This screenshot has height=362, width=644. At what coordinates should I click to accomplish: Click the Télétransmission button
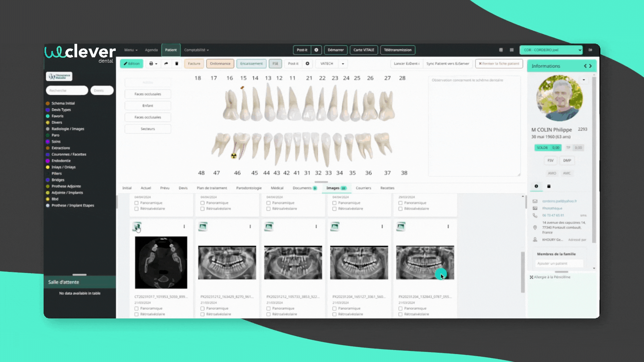(398, 50)
